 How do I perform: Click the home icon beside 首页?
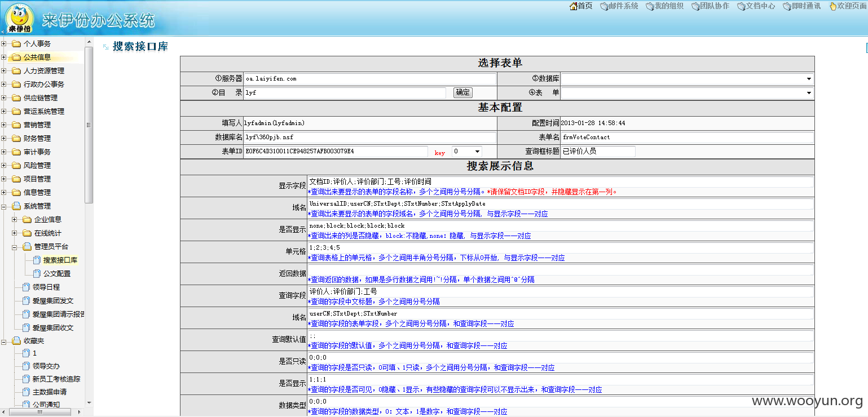coord(574,6)
